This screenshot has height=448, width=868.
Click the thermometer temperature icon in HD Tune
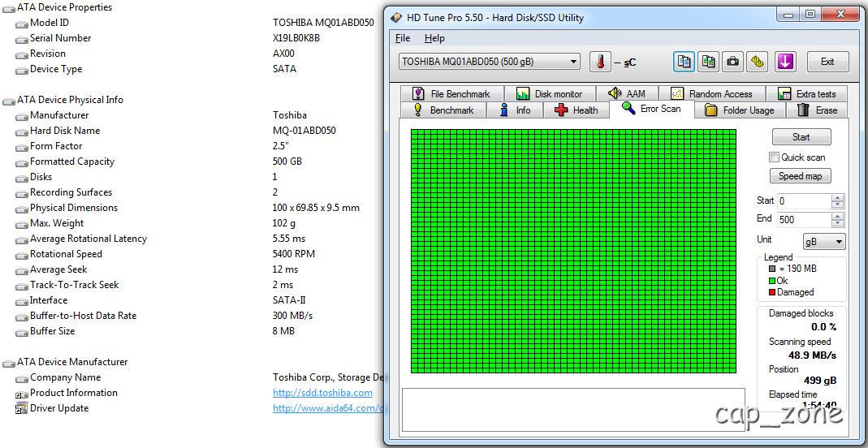(600, 62)
